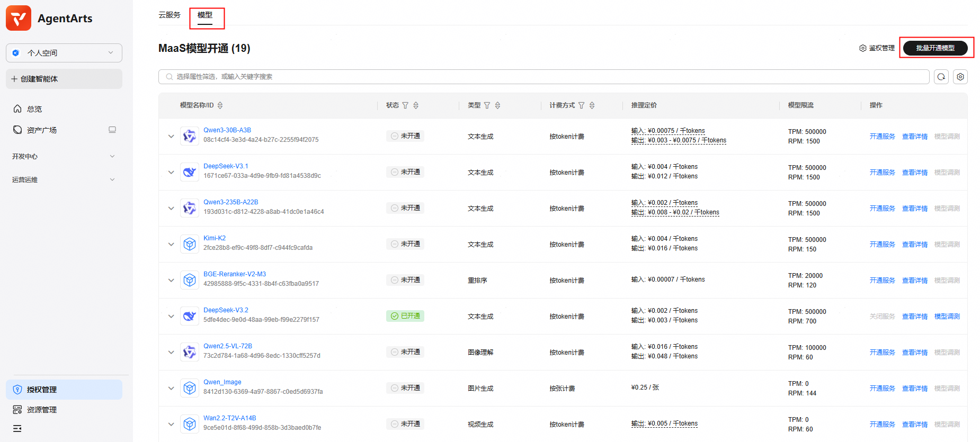Screen dimensions: 980x442
Task: Click 创建智能体 button
Action: tap(64, 79)
